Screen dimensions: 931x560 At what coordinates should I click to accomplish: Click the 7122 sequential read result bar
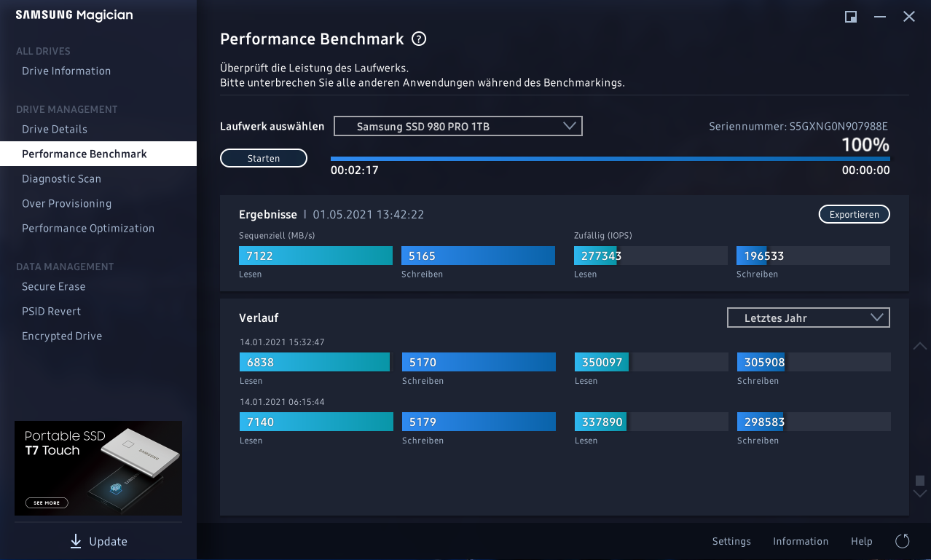tap(315, 256)
